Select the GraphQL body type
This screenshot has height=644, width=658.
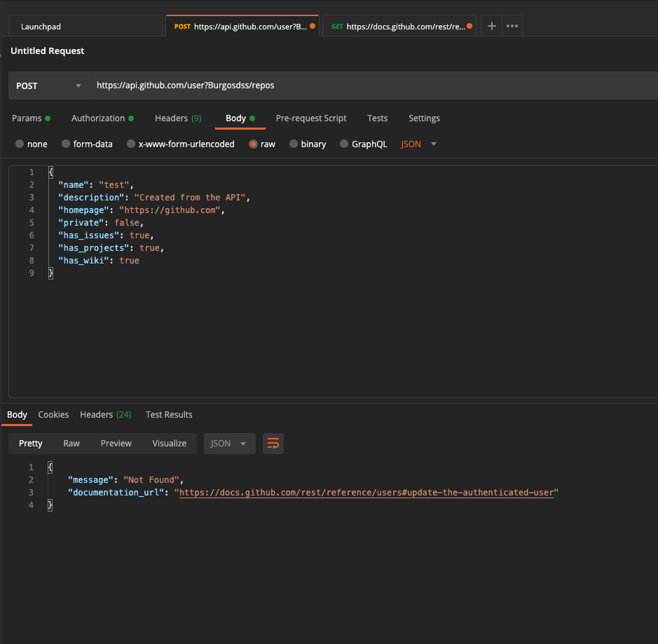pyautogui.click(x=364, y=144)
